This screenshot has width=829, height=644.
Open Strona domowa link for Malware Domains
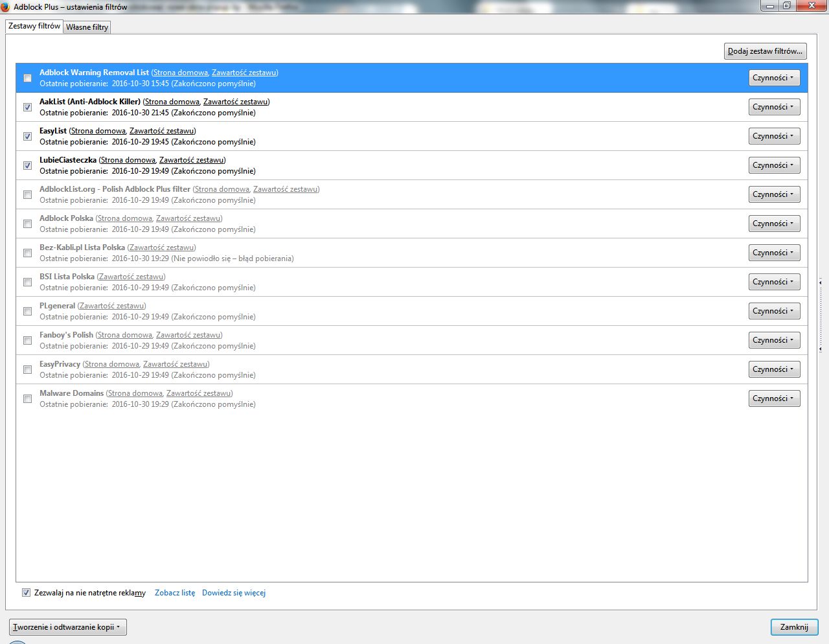pos(135,393)
